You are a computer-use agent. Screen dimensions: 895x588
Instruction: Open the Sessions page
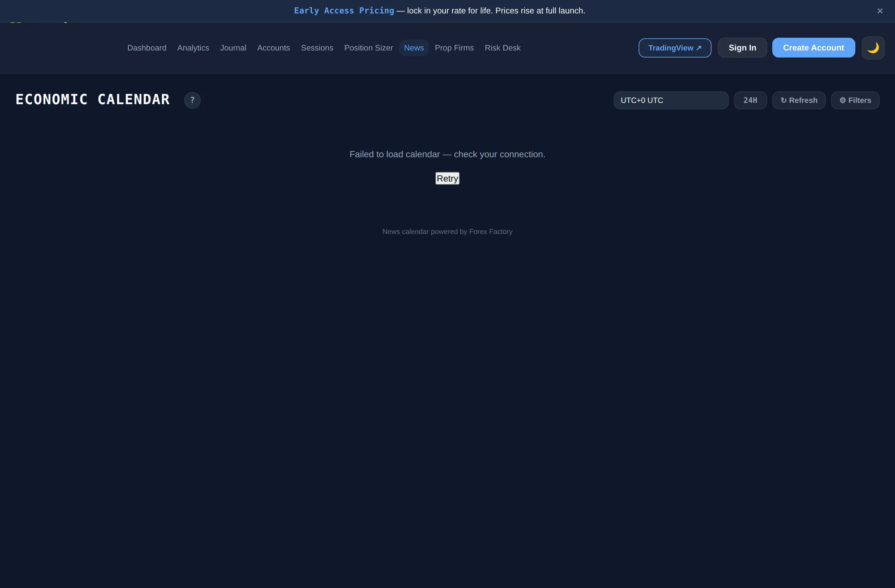(317, 48)
